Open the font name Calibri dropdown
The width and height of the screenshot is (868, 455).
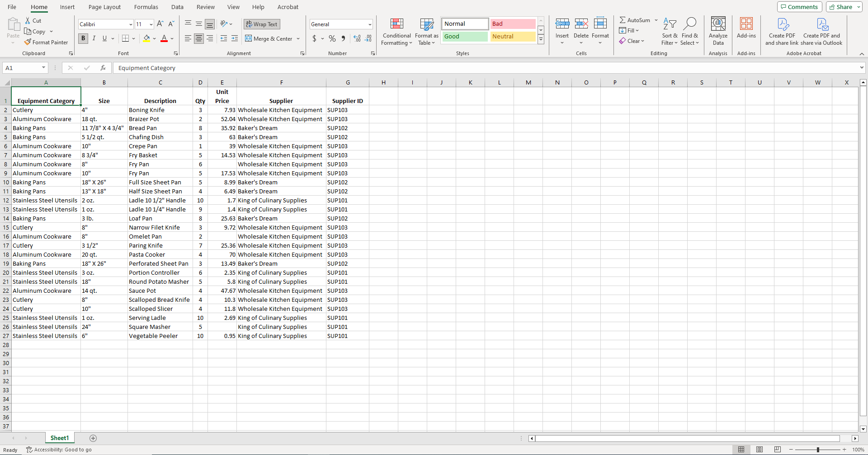coord(131,24)
